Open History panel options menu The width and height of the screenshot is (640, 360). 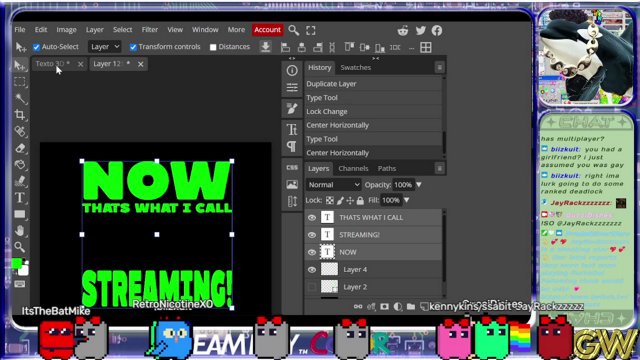tap(440, 67)
